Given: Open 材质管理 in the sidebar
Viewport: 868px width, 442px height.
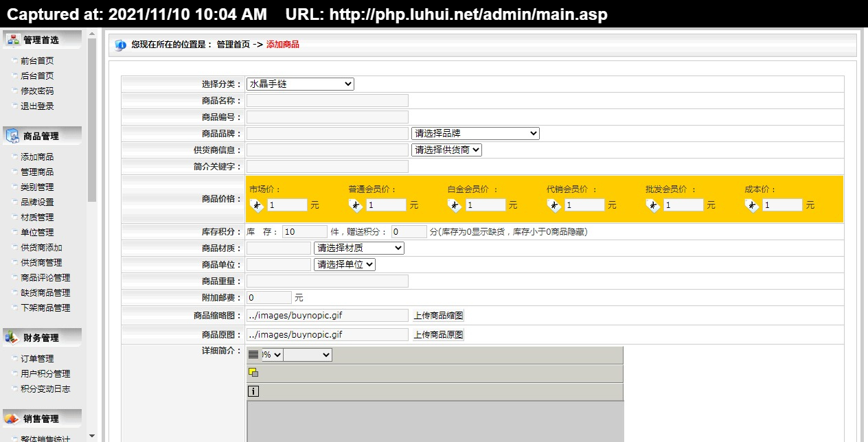Looking at the screenshot, I should [37, 218].
